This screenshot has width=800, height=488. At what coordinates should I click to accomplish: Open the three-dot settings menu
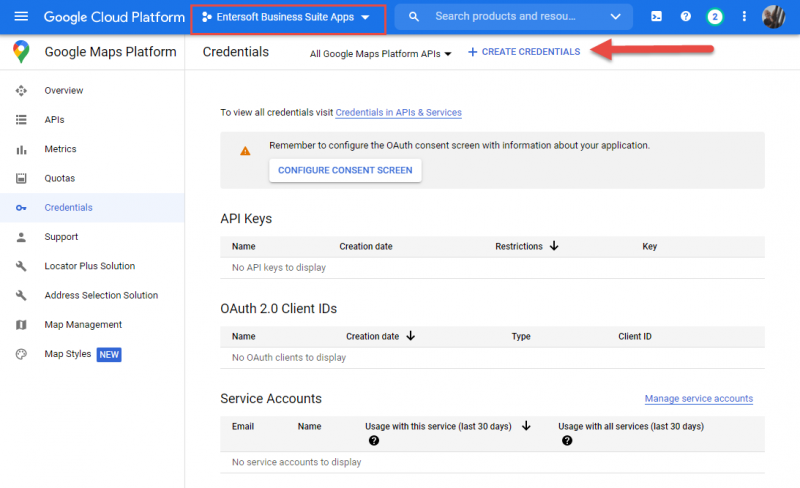[x=744, y=16]
